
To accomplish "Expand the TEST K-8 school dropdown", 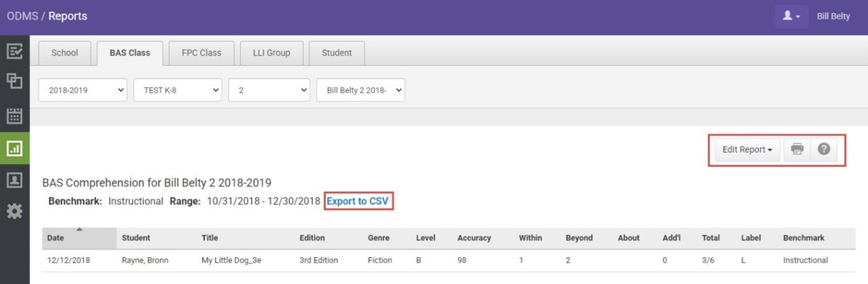I will pyautogui.click(x=178, y=91).
